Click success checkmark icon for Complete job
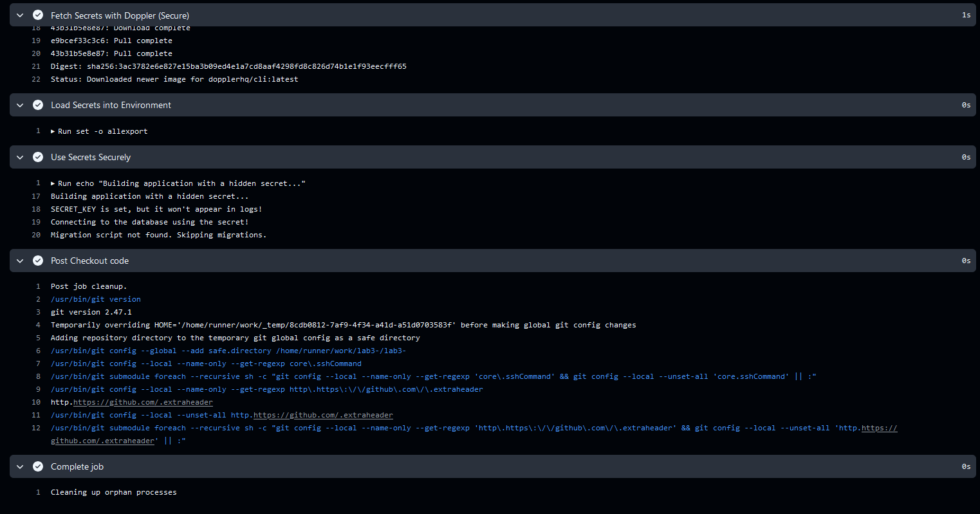This screenshot has height=514, width=980. tap(38, 466)
